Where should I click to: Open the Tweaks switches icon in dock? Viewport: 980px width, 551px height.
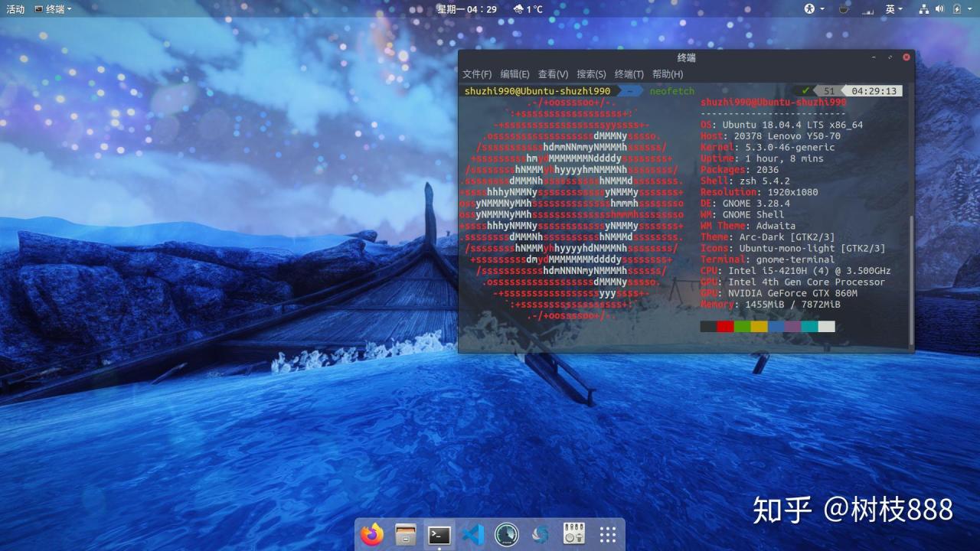pyautogui.click(x=574, y=534)
